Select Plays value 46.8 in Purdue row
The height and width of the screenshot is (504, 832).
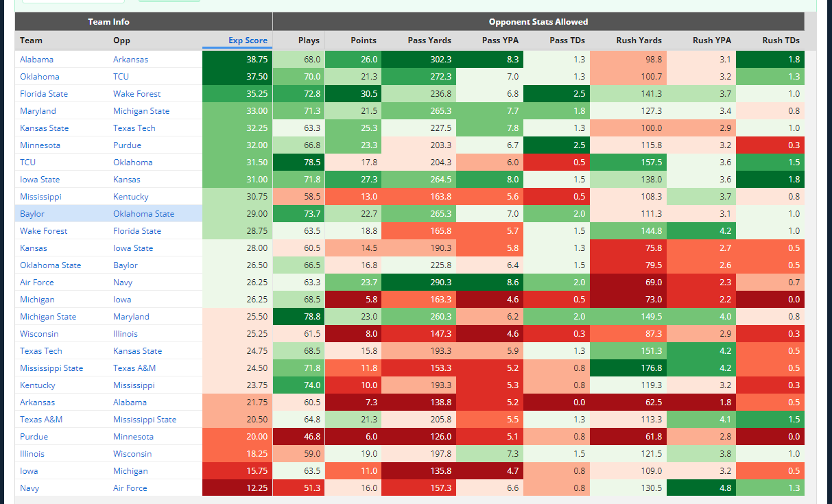298,437
